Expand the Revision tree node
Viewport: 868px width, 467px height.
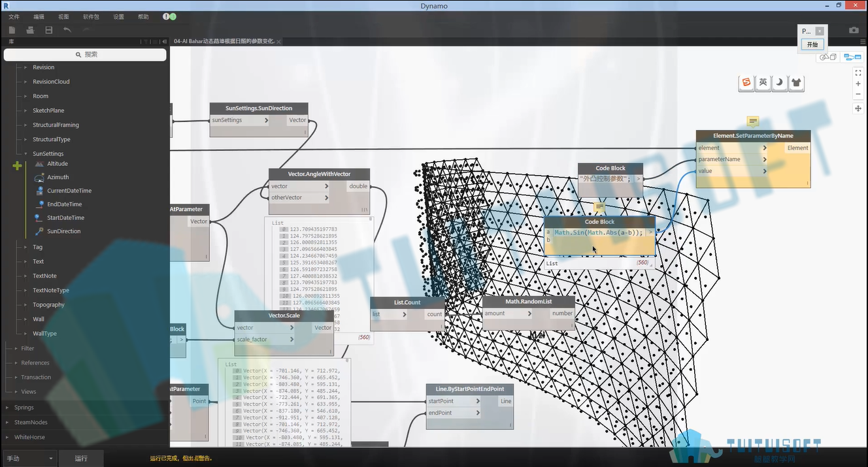[x=26, y=67]
